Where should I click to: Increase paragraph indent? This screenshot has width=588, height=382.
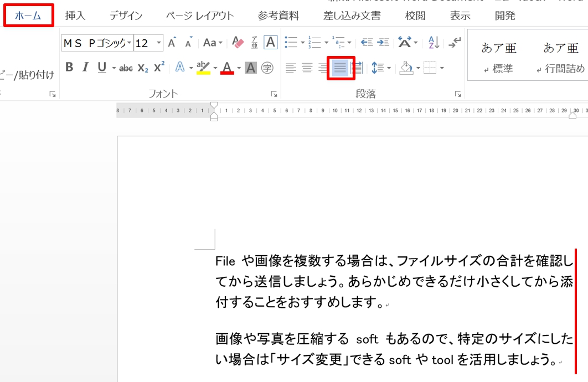point(383,43)
